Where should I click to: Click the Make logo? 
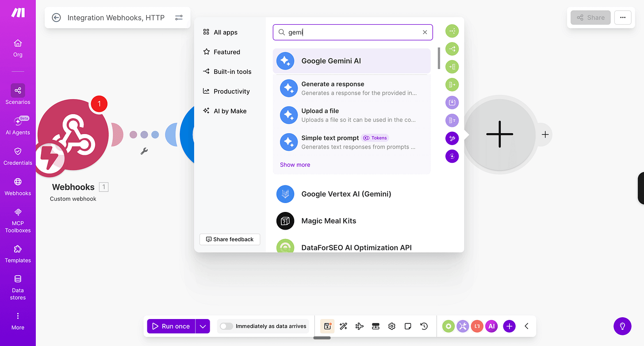click(x=18, y=13)
